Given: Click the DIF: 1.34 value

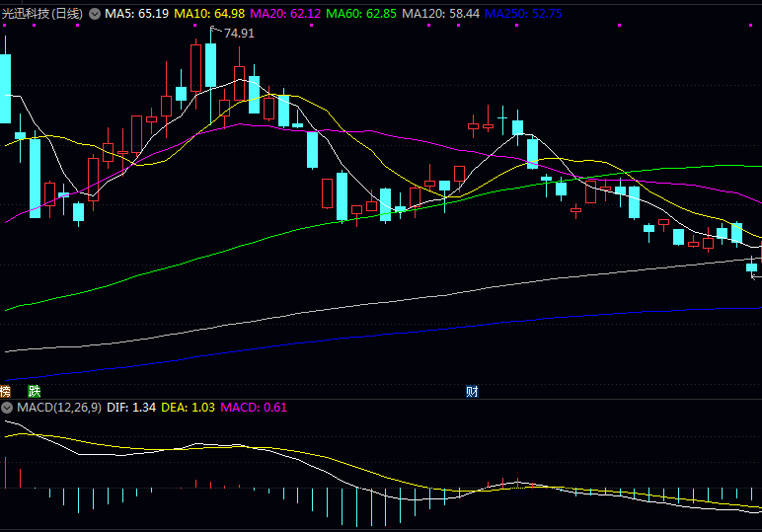Looking at the screenshot, I should tap(131, 407).
